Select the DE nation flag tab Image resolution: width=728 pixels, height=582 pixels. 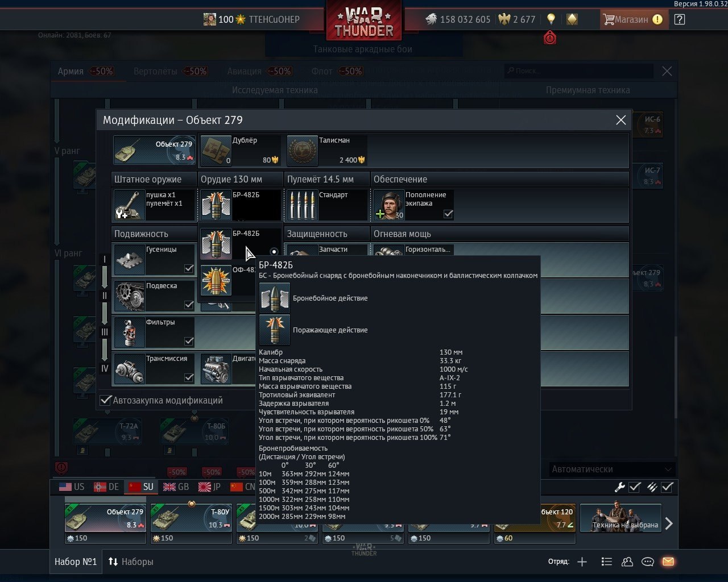tap(106, 487)
